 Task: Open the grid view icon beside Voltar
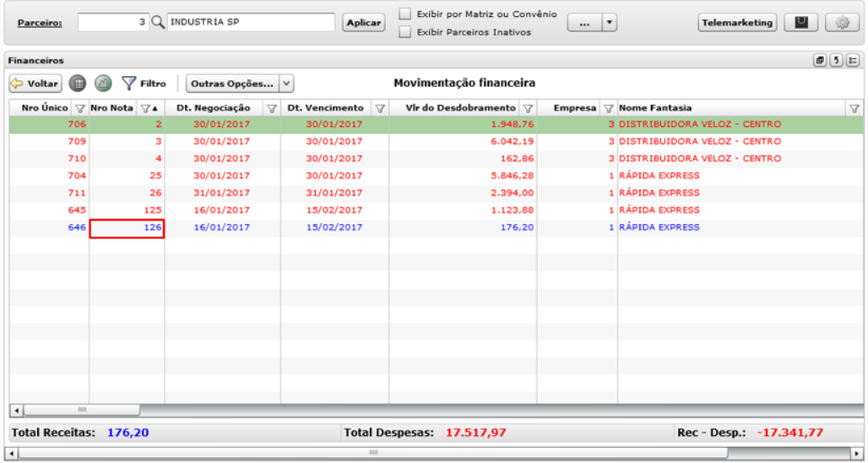(78, 84)
